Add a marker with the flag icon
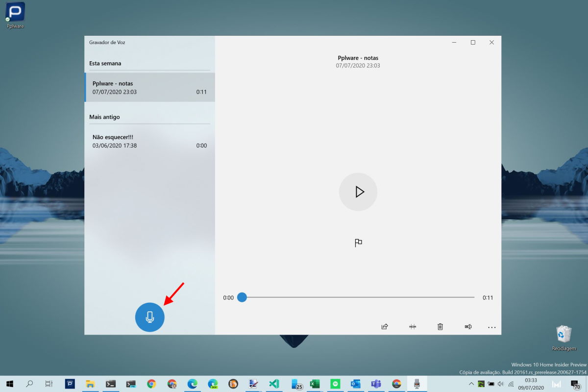The image size is (588, 392). [x=358, y=243]
